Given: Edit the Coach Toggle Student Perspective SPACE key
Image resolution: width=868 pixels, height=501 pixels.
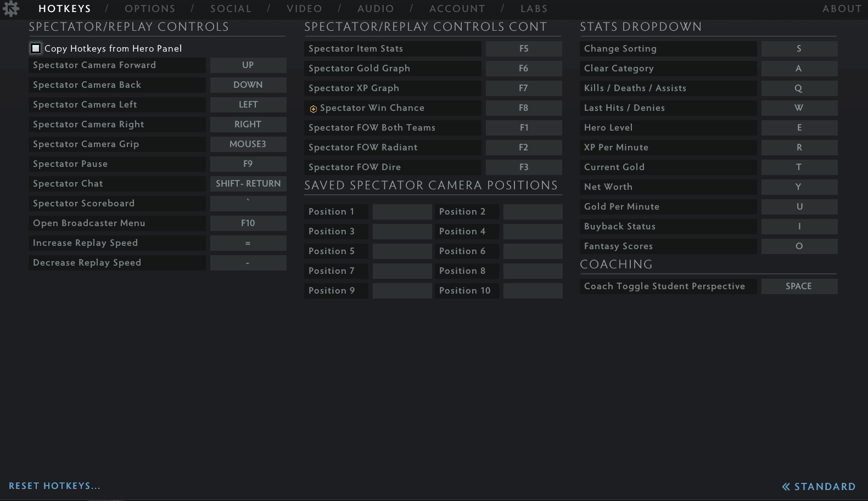Looking at the screenshot, I should 799,286.
